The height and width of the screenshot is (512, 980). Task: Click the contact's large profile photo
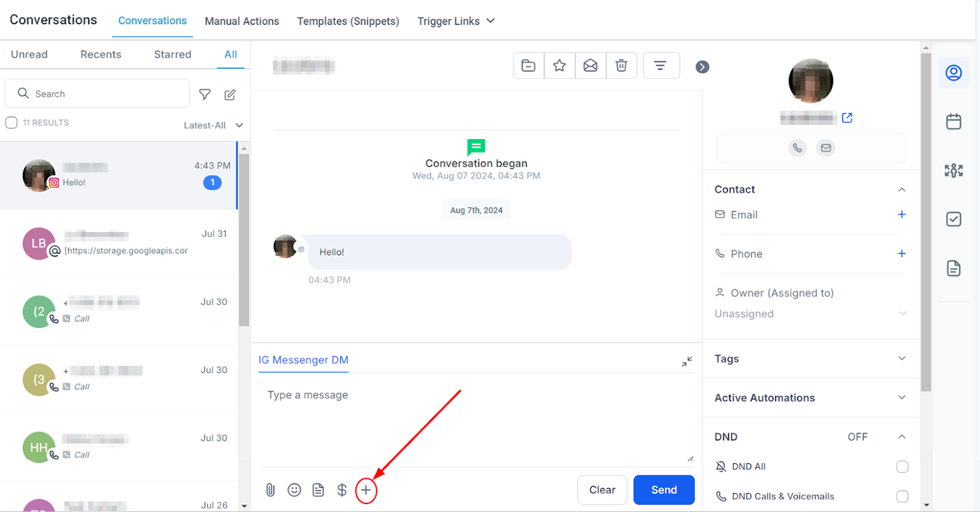click(811, 81)
